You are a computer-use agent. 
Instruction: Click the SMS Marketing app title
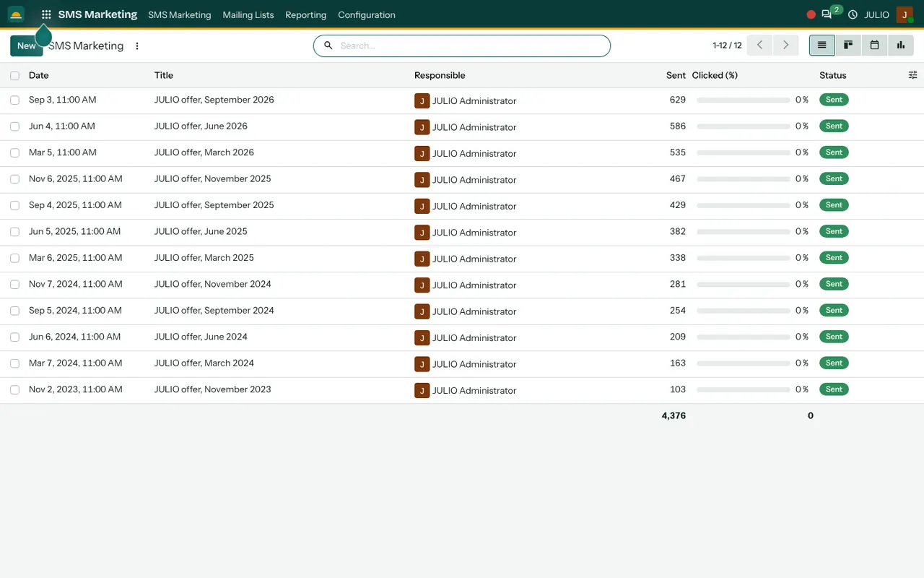pyautogui.click(x=97, y=14)
